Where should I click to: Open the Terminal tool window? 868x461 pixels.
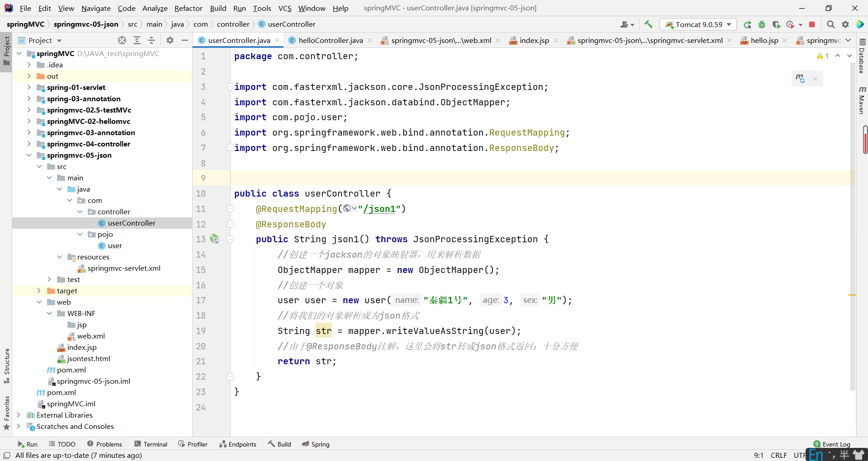click(x=151, y=444)
